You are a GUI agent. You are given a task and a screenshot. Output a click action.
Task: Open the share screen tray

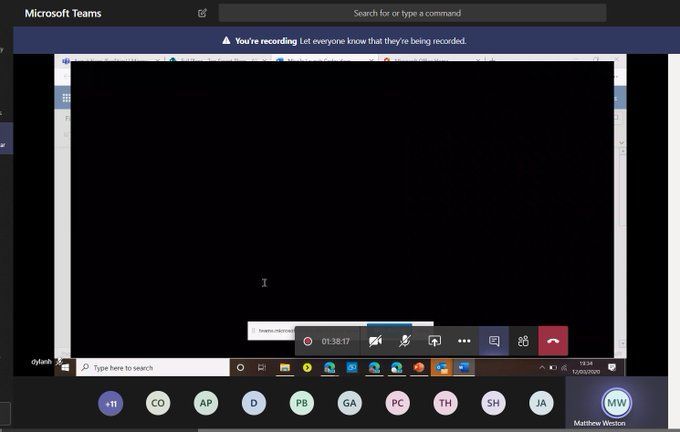pyautogui.click(x=435, y=341)
